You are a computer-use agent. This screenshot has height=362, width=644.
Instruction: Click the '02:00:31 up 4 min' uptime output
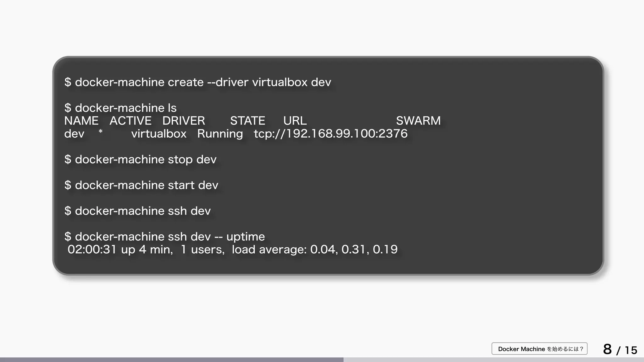(x=120, y=250)
